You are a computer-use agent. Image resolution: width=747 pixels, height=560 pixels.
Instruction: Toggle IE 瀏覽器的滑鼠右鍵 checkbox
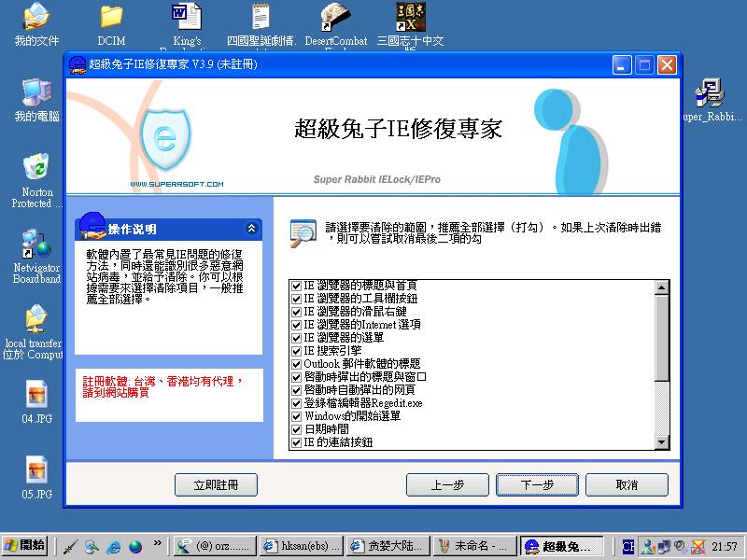click(296, 312)
